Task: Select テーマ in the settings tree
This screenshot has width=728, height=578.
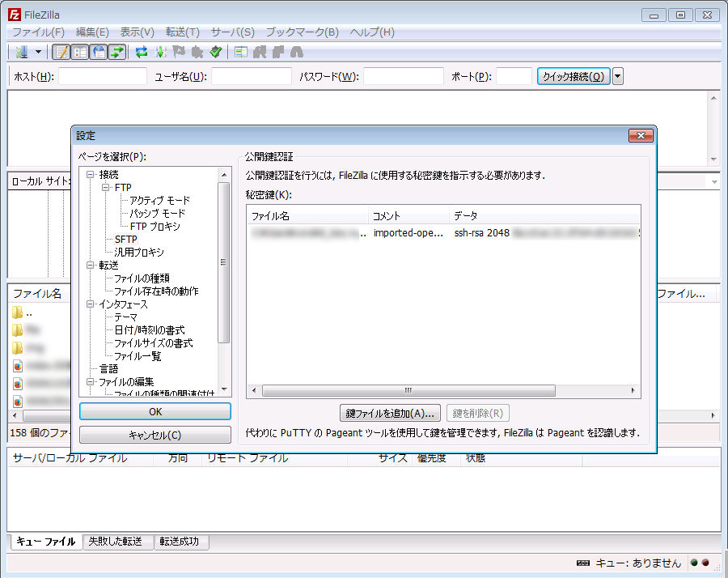Action: (x=126, y=317)
